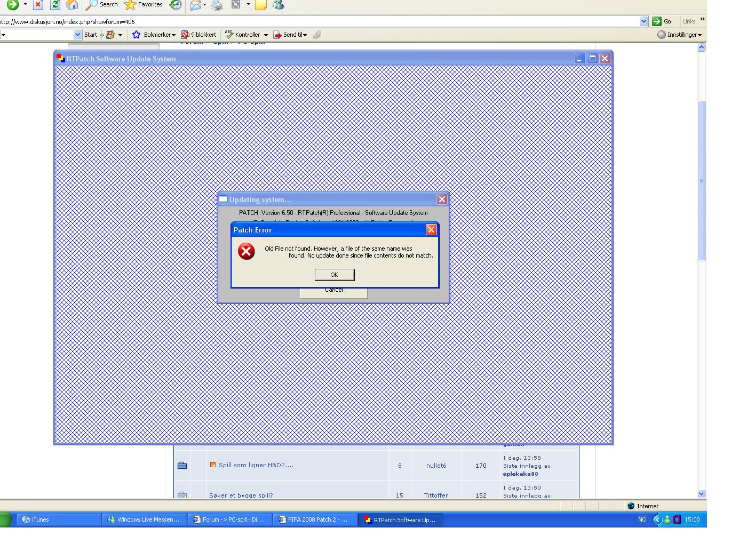
Task: Minimize the RTPatch Software Update System window
Action: [580, 59]
